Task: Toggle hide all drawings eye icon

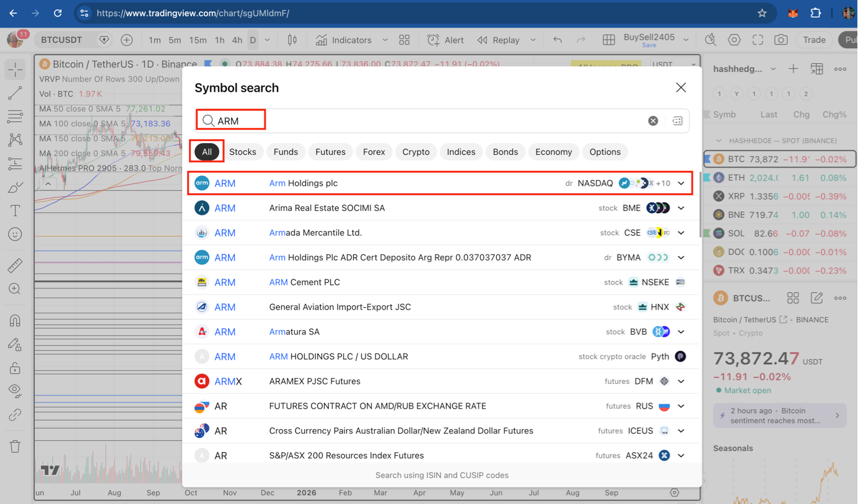Action: 15,391
